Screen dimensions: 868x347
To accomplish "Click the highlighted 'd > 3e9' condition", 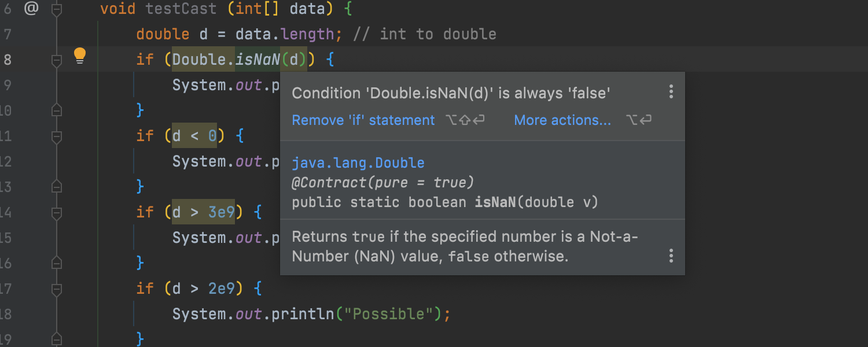I will (x=203, y=212).
